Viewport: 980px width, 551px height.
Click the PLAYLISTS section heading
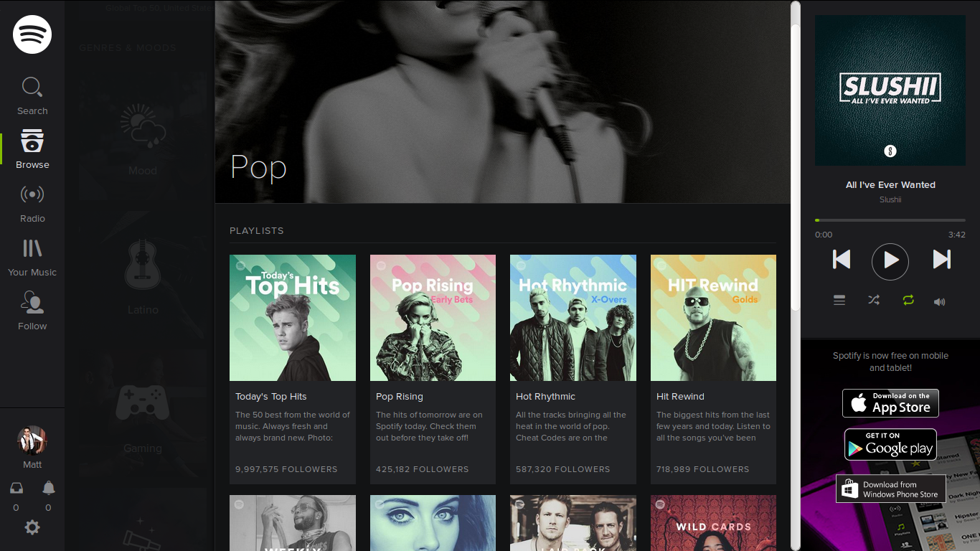pyautogui.click(x=257, y=231)
